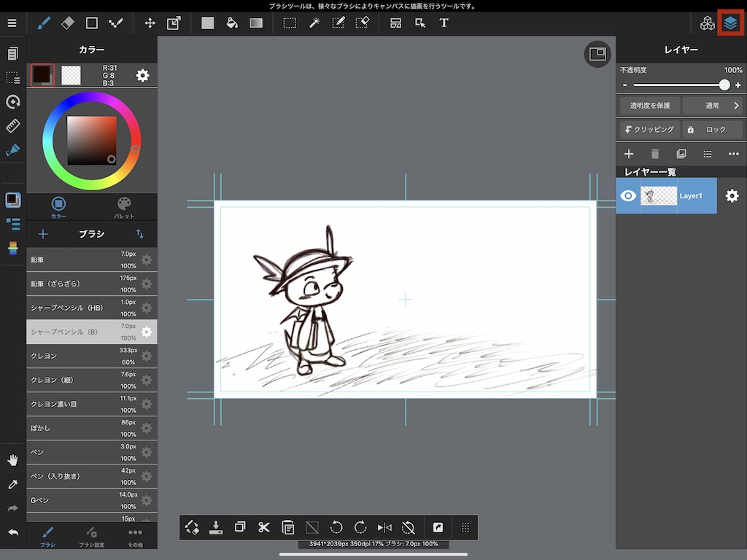The height and width of the screenshot is (560, 747).
Task: Hide Layer1 using the eye icon
Action: 628,195
